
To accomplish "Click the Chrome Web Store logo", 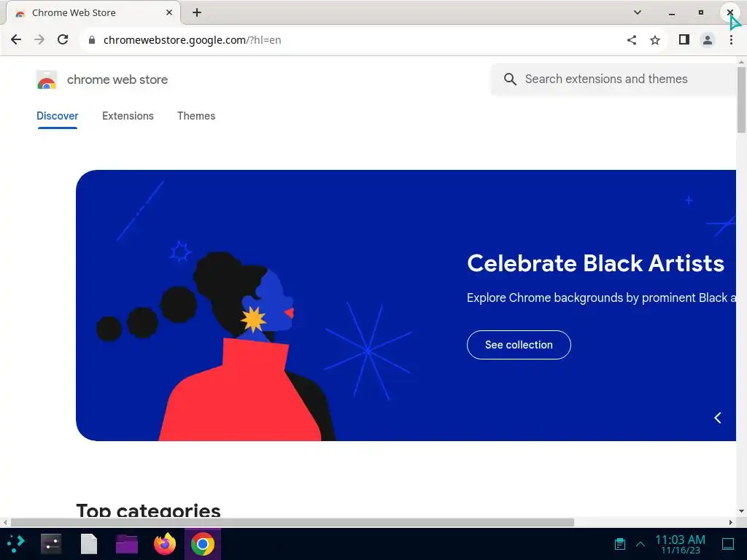I will (x=47, y=79).
